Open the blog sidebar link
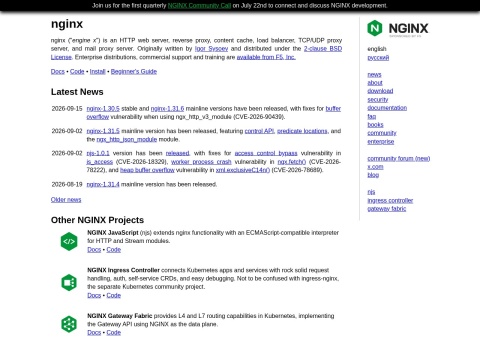 pos(373,175)
